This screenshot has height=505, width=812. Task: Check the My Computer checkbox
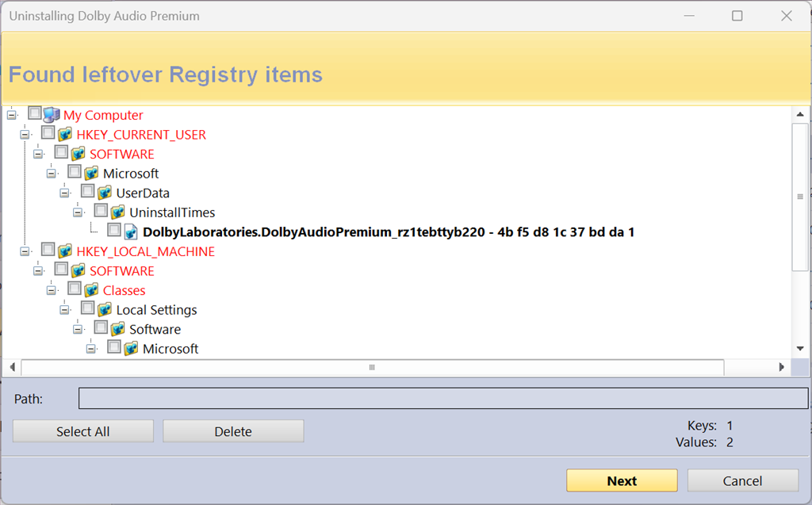35,113
